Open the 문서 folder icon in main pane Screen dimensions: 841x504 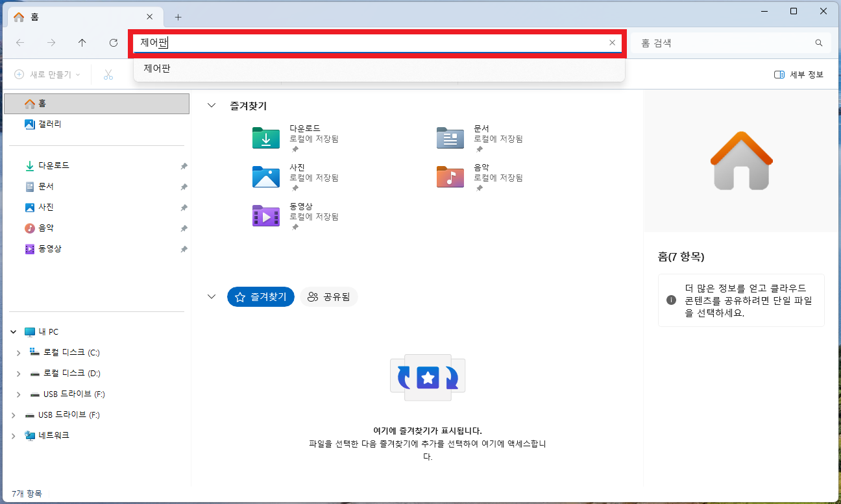(x=450, y=138)
